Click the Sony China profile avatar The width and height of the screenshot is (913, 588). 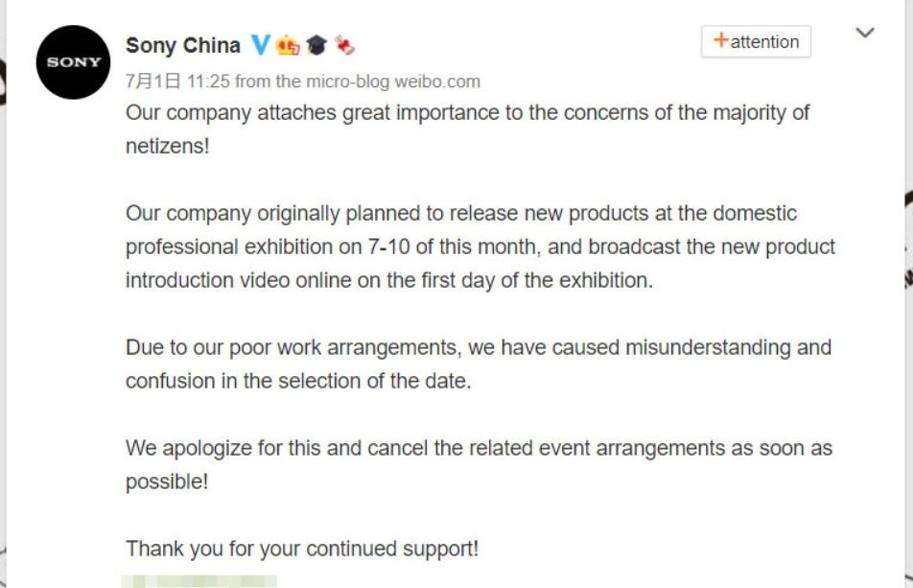tap(73, 63)
